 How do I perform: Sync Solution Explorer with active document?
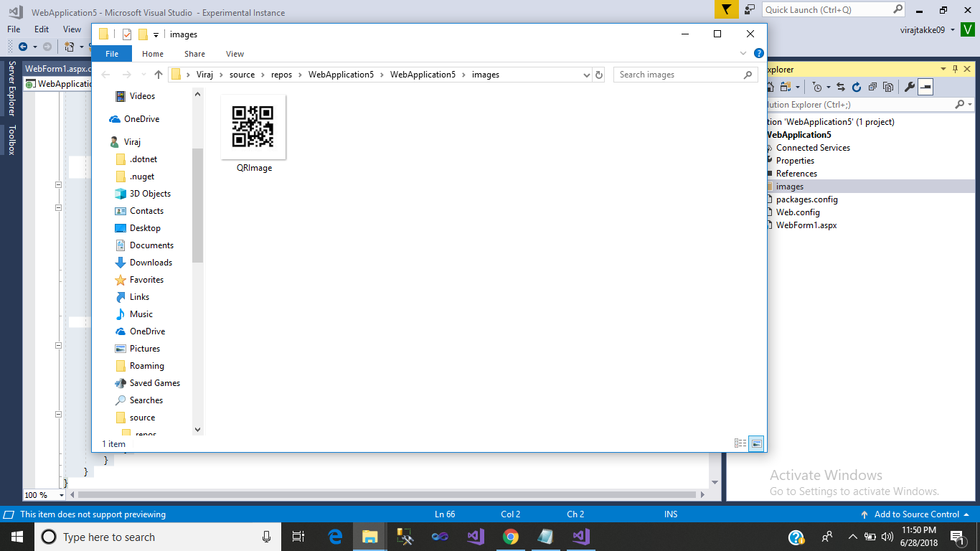tap(841, 86)
